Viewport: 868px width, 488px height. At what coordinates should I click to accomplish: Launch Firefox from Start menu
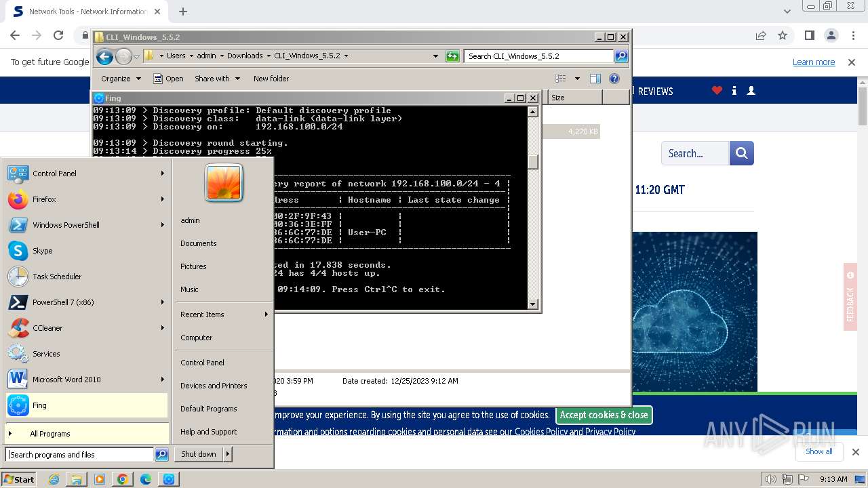tap(86, 199)
